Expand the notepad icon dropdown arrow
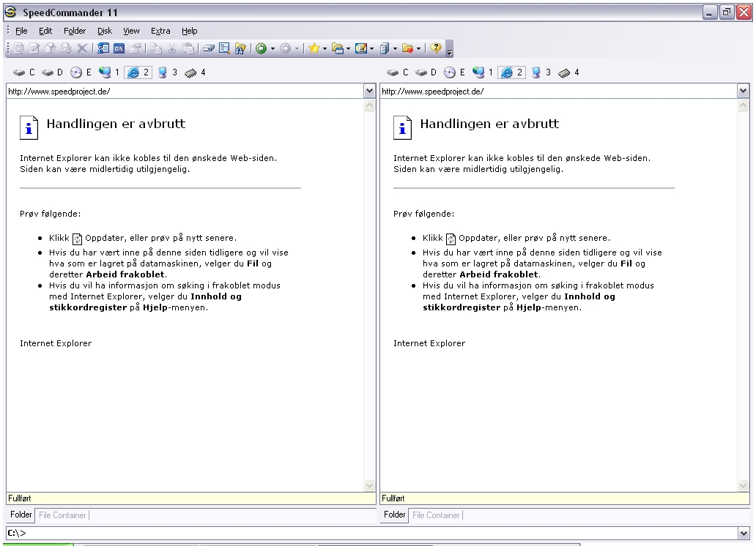This screenshot has width=756, height=546. tap(371, 49)
